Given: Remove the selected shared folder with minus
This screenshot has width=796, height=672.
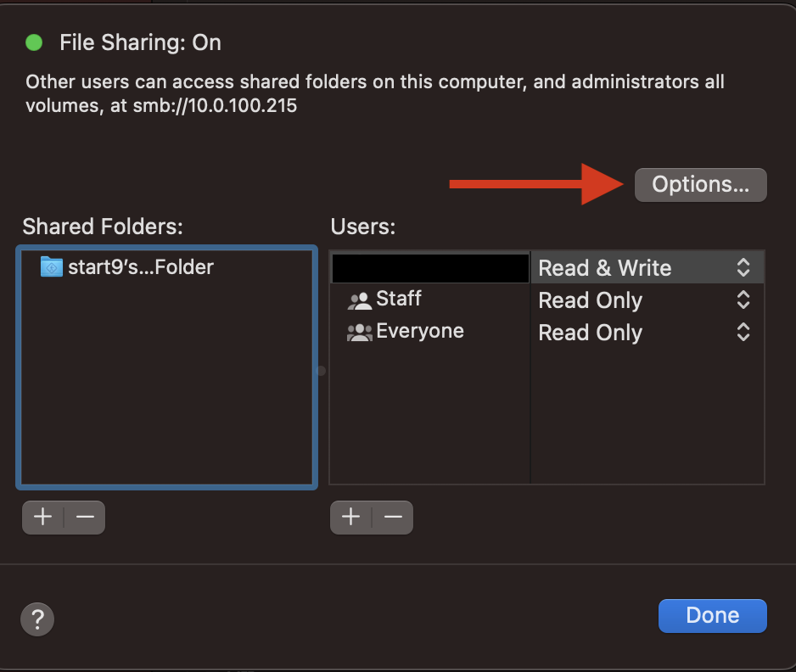Looking at the screenshot, I should coord(85,517).
